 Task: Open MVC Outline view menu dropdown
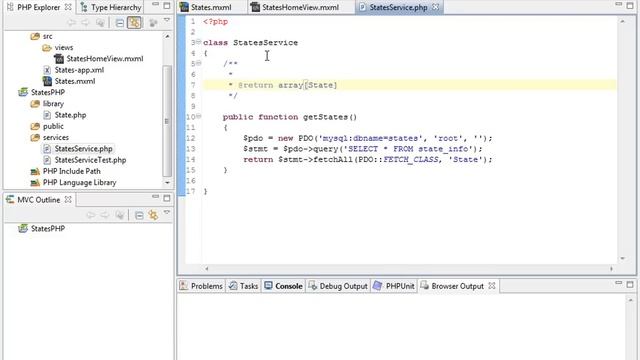tap(167, 212)
